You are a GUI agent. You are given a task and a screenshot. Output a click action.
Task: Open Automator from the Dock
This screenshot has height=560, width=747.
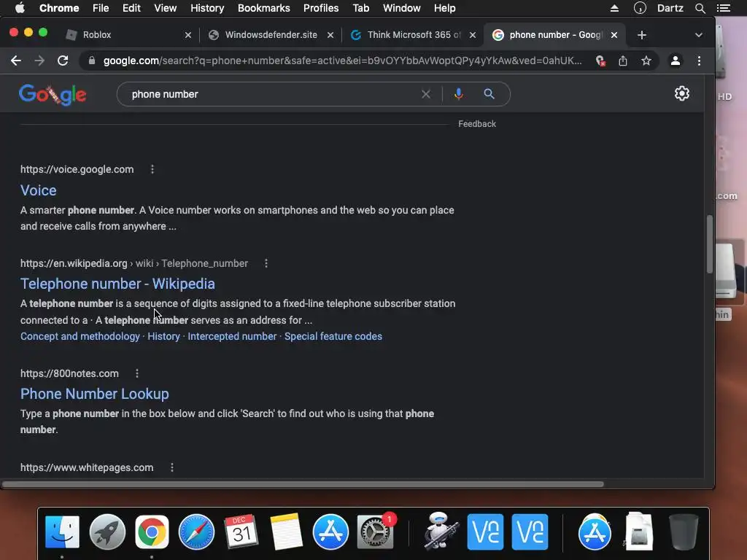pos(441,532)
